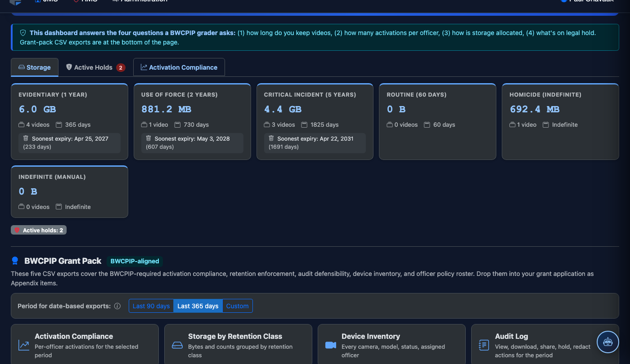Click the trash icon in the Critical Incident card

272,138
